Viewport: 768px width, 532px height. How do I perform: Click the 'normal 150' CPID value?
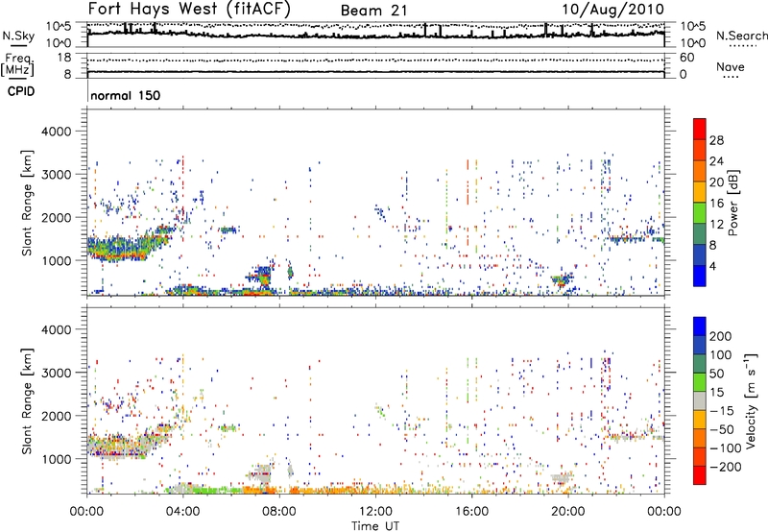pyautogui.click(x=126, y=95)
